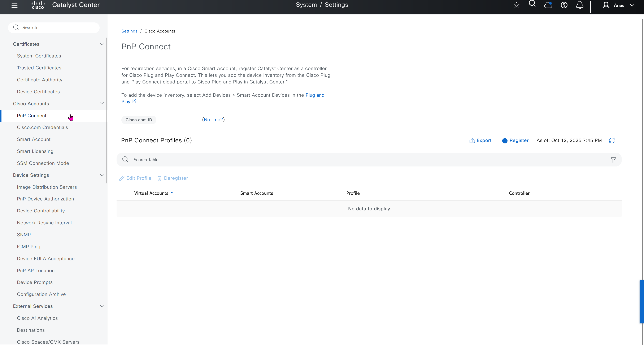Sort by Virtual Accounts column header
Screen dimensions: 644x347
[x=151, y=193]
